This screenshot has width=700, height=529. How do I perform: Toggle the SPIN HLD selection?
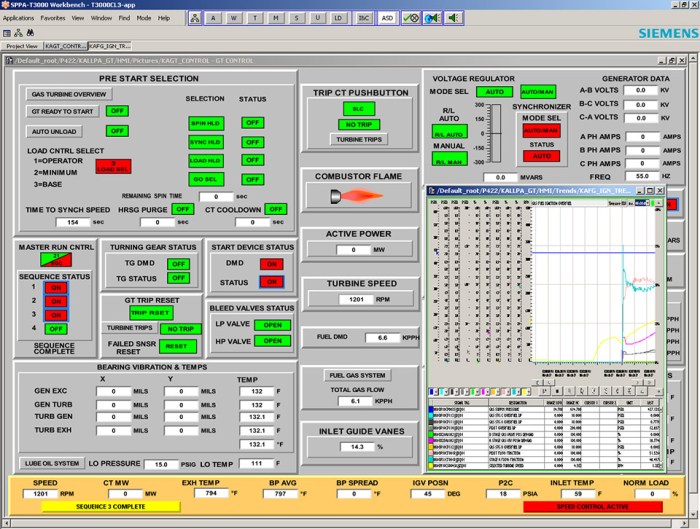click(x=204, y=123)
